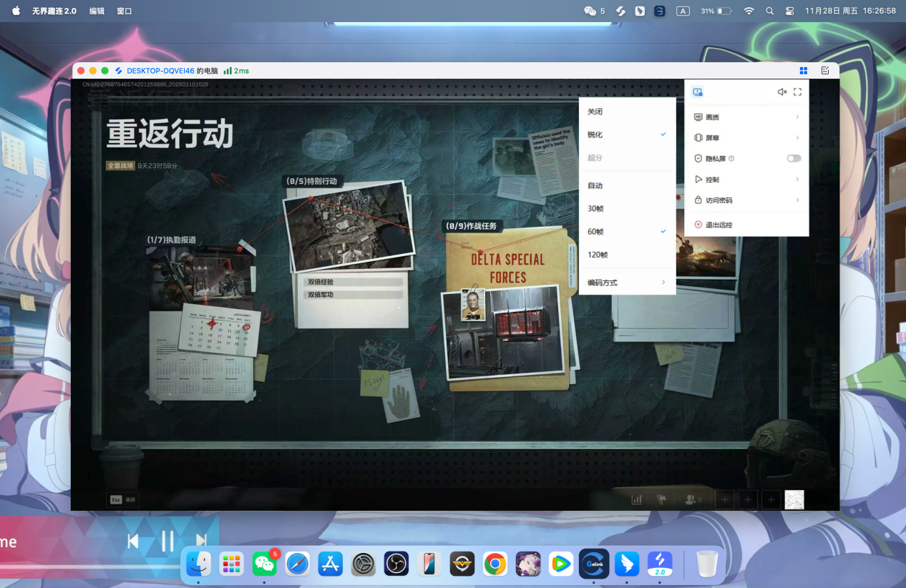
Task: Choose 自动 frame rate mode
Action: click(x=595, y=186)
